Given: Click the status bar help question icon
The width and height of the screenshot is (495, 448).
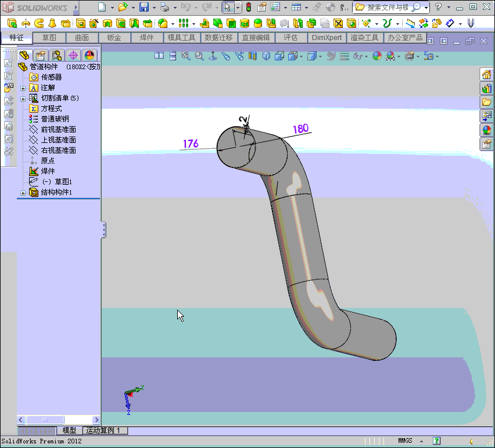Looking at the screenshot, I should (x=436, y=441).
